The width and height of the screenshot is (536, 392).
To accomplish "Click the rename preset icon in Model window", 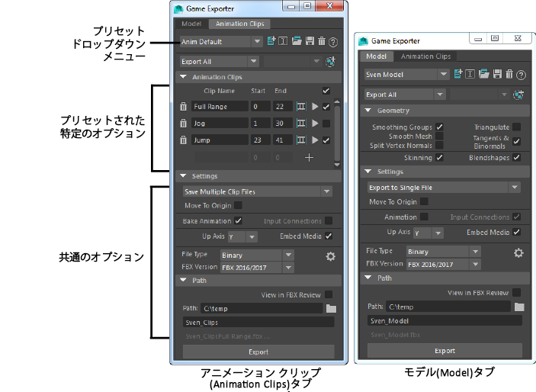I will point(470,74).
